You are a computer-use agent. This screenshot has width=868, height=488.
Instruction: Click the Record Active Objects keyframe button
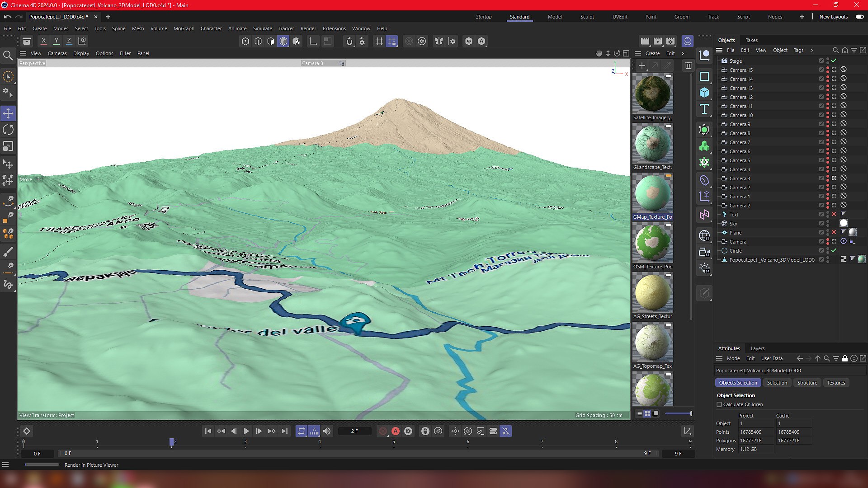[x=383, y=431]
